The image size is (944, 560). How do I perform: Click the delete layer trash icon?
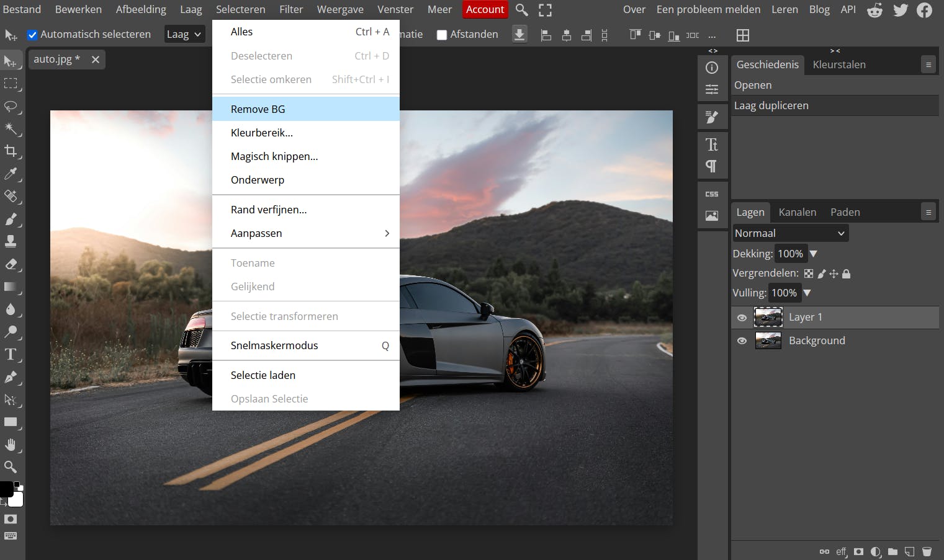coord(927,551)
